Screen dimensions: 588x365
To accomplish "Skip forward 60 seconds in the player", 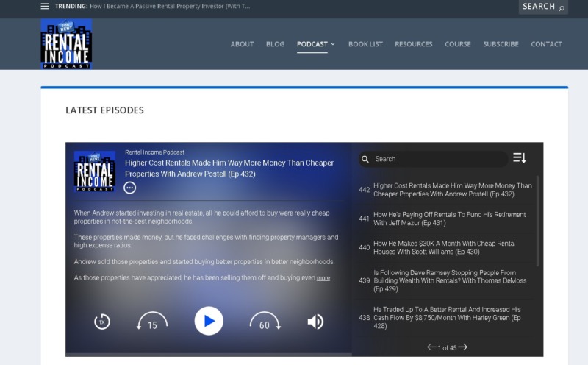I will tap(265, 321).
